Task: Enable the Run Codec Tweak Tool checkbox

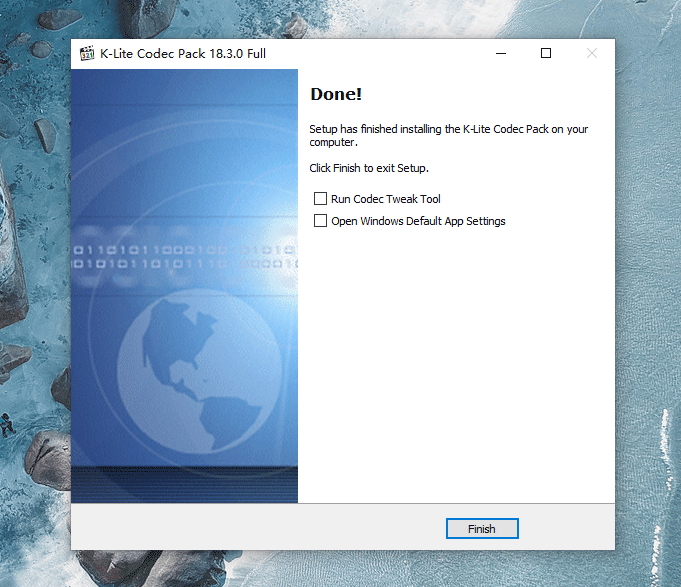Action: (x=321, y=199)
